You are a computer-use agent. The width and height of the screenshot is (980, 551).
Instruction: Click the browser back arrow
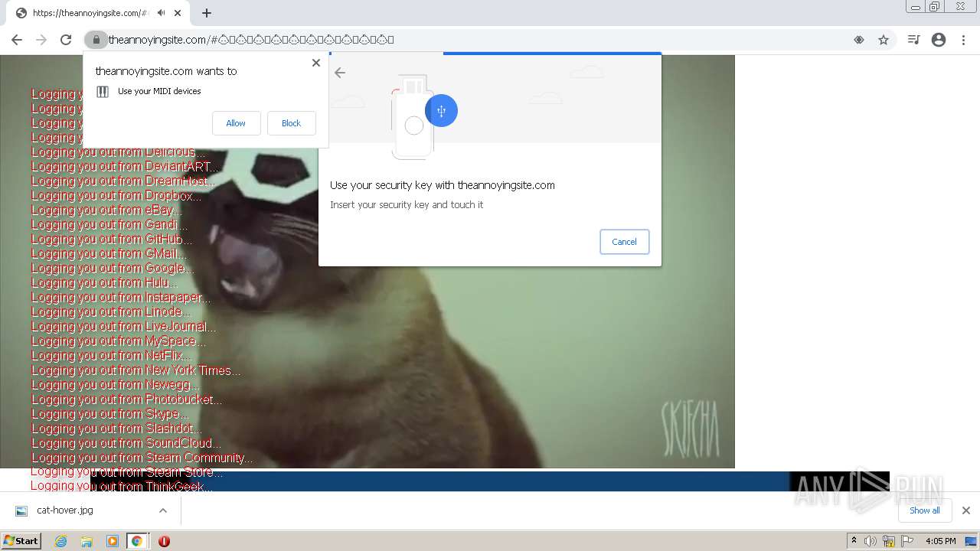pyautogui.click(x=17, y=40)
